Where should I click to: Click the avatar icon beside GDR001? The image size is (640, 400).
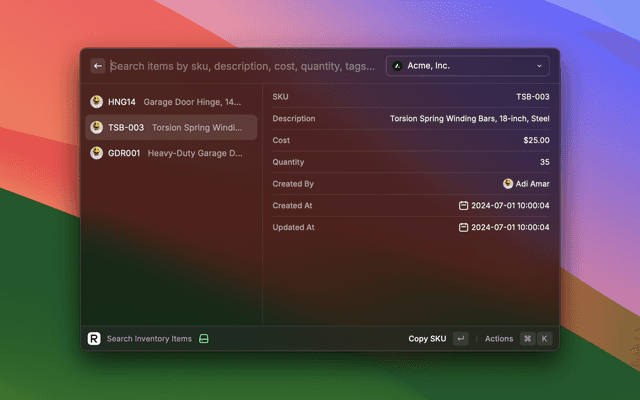pos(97,154)
